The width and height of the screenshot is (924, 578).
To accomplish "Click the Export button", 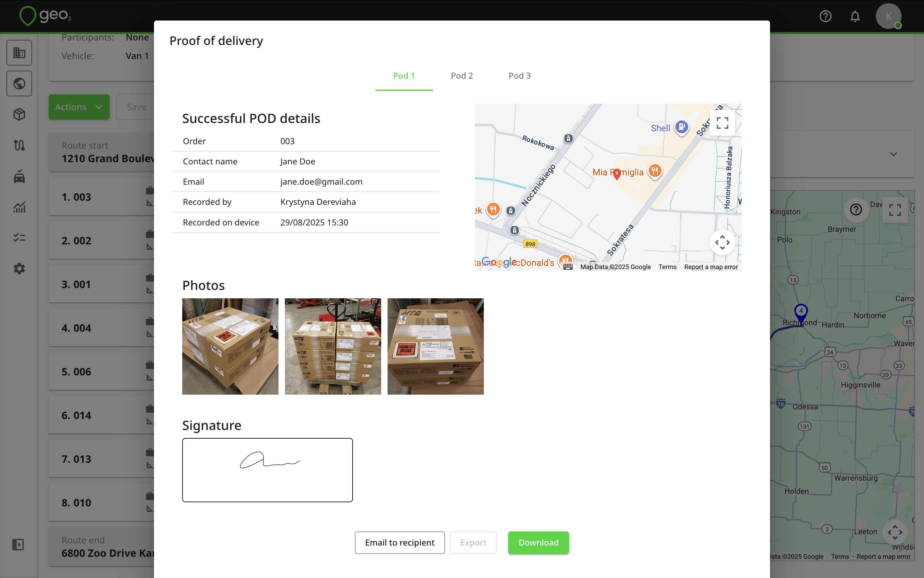I will click(473, 542).
